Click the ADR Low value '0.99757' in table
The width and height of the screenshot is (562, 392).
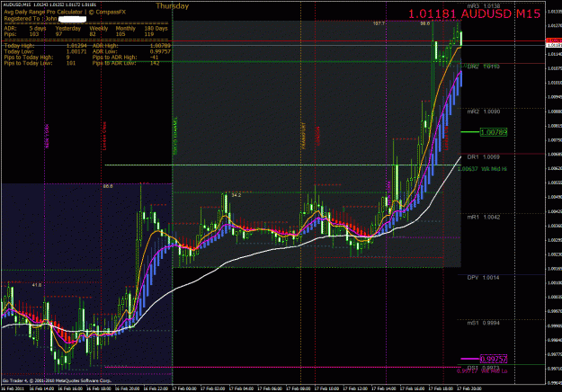pyautogui.click(x=160, y=51)
